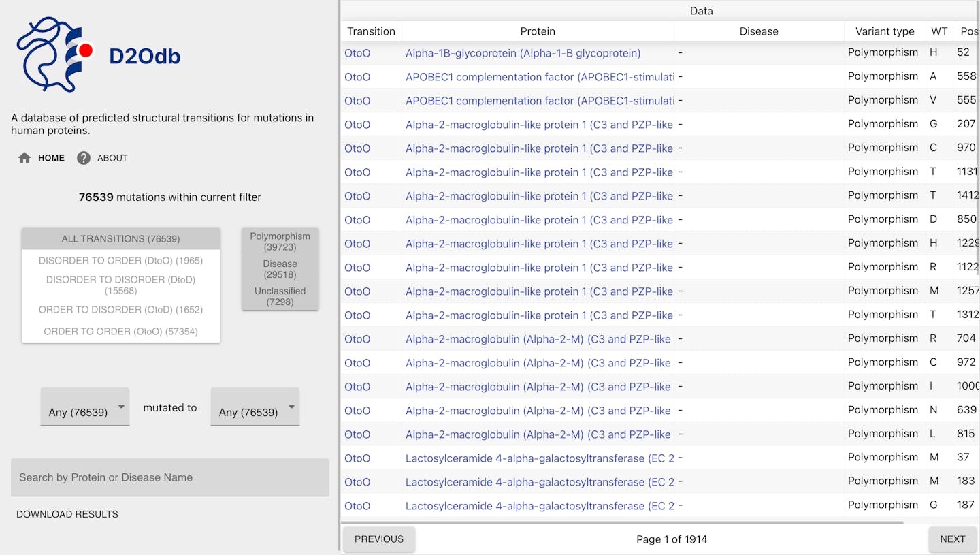This screenshot has height=555, width=980.
Task: Click the Search by Protein or Disease field
Action: pos(169,477)
